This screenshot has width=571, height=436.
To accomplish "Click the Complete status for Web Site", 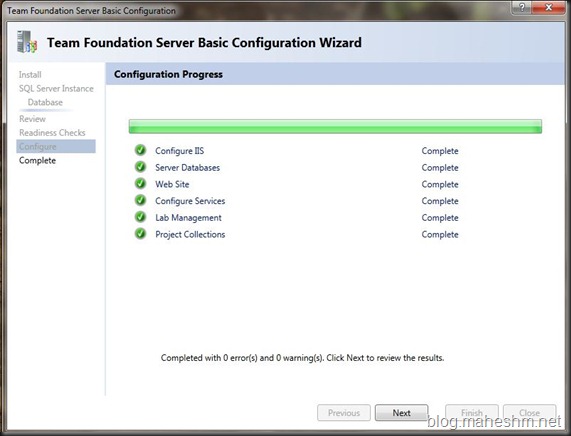I will (440, 184).
